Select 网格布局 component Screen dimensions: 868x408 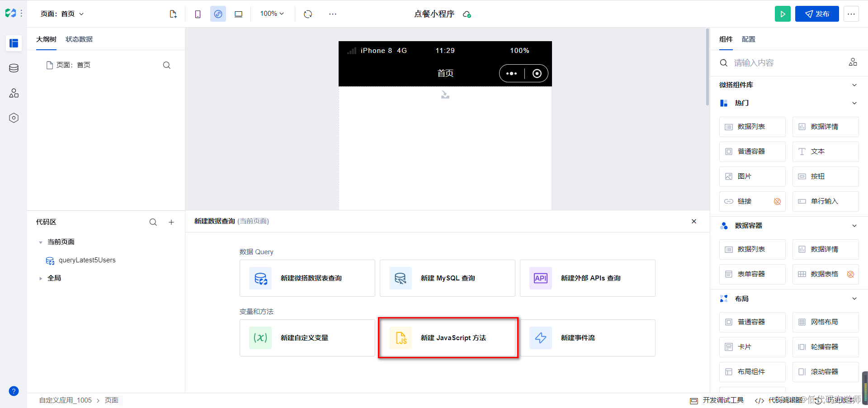(826, 322)
